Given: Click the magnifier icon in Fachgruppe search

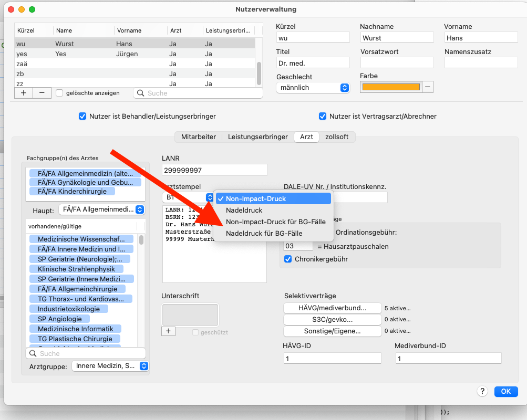Looking at the screenshot, I should [33, 353].
